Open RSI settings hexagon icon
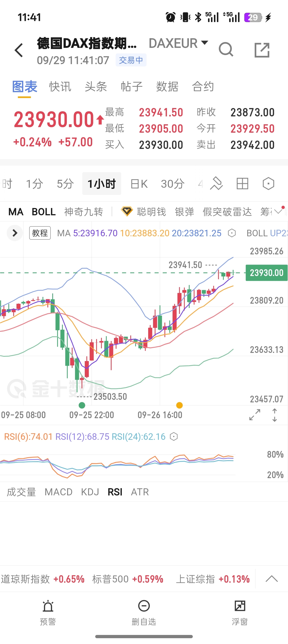 point(173,437)
